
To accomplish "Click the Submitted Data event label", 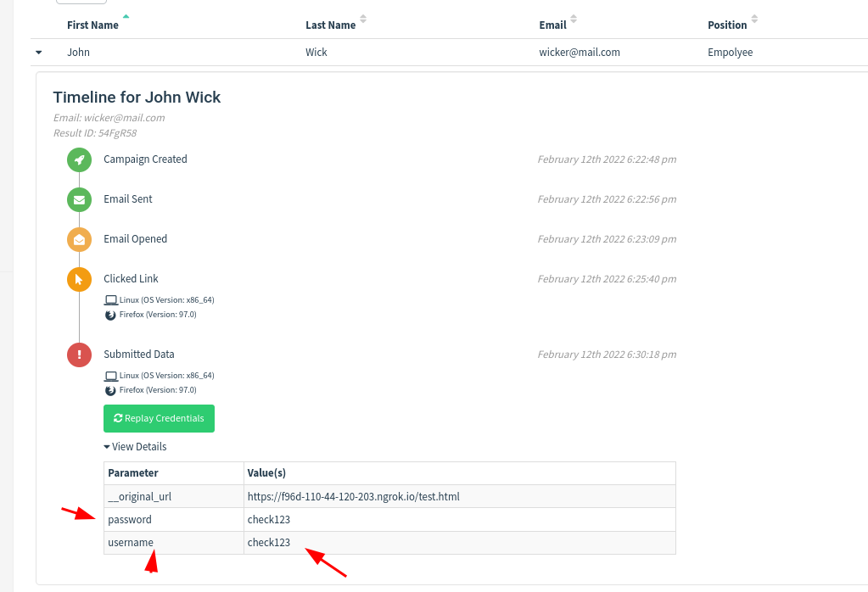I will click(139, 354).
